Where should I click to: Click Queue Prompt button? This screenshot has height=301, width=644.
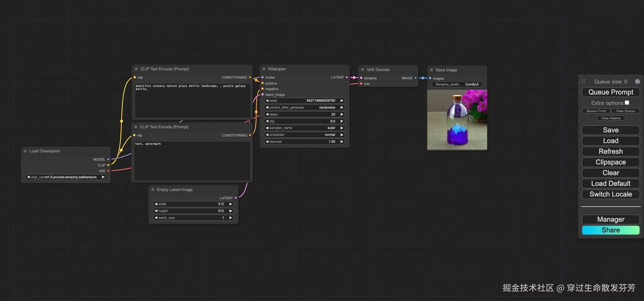[611, 92]
